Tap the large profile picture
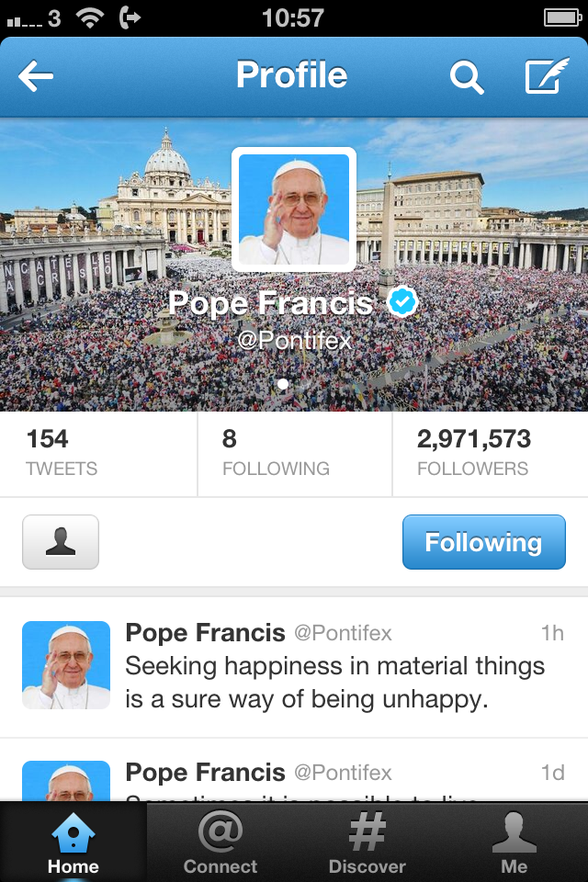This screenshot has width=588, height=882. [x=294, y=209]
